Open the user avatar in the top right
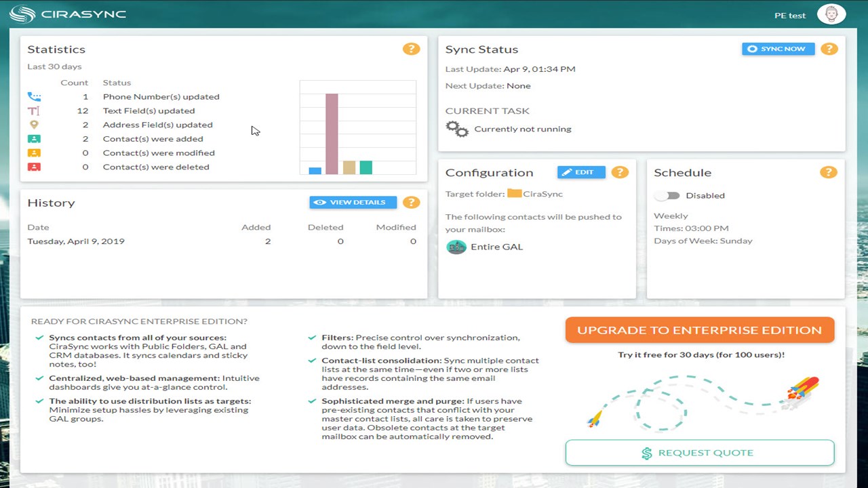This screenshot has width=868, height=488. 831,14
